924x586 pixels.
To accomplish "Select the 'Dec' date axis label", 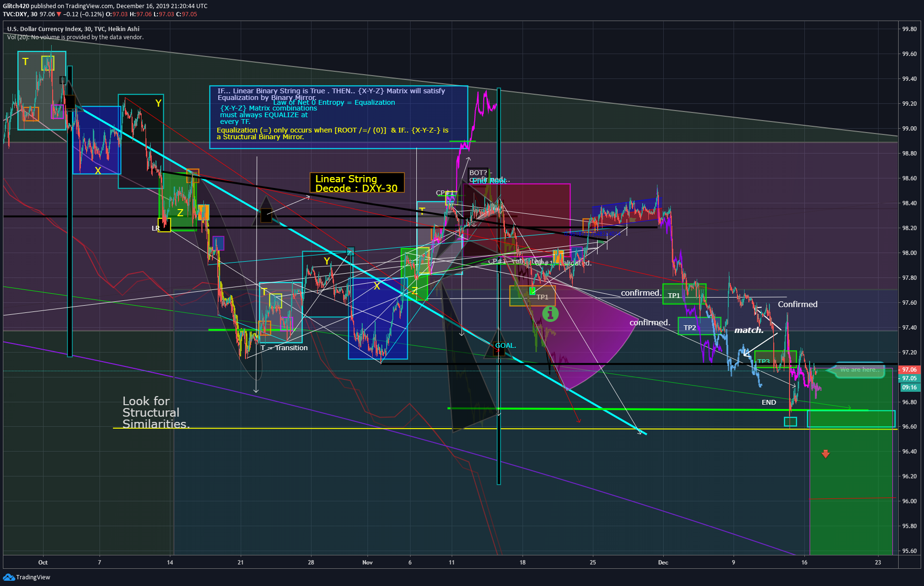I will point(663,563).
